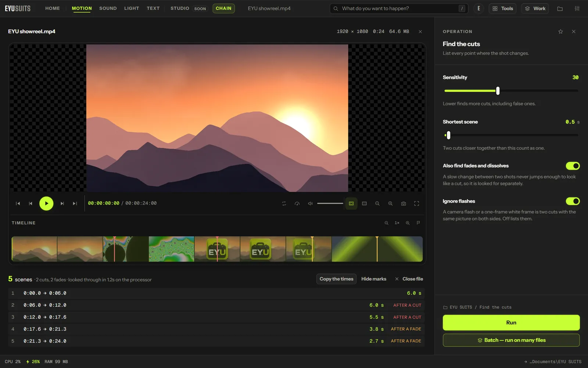Open the CHAIN section
Viewport: 588px width, 368px height.
223,8
